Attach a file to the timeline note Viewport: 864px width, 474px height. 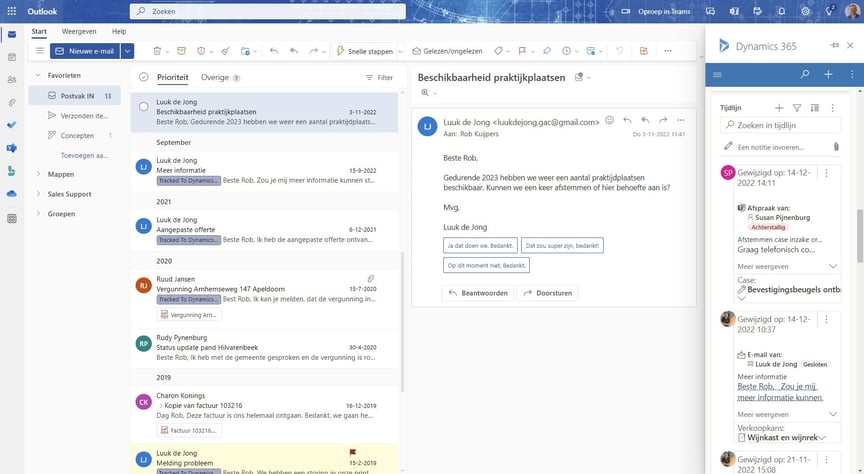pyautogui.click(x=836, y=147)
